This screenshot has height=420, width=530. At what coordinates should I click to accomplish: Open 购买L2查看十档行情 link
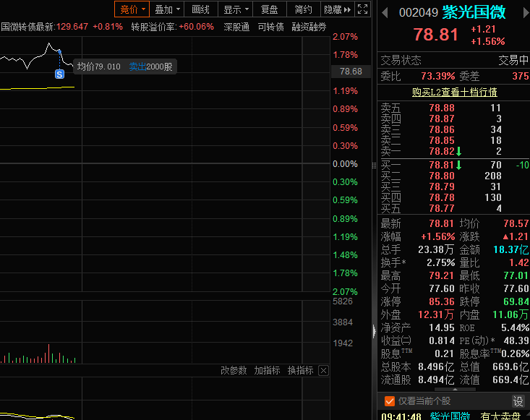[454, 92]
